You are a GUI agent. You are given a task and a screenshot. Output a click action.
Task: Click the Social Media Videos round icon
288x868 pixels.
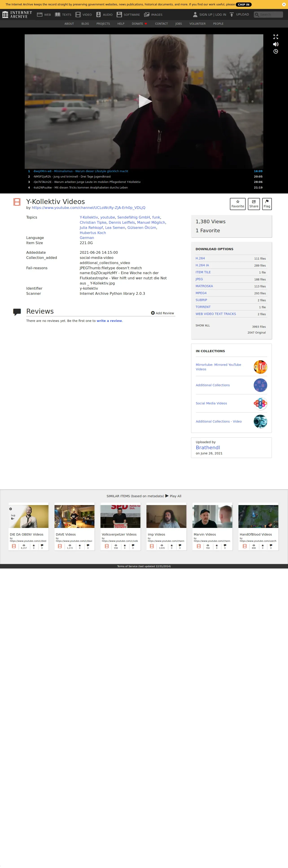click(x=260, y=403)
